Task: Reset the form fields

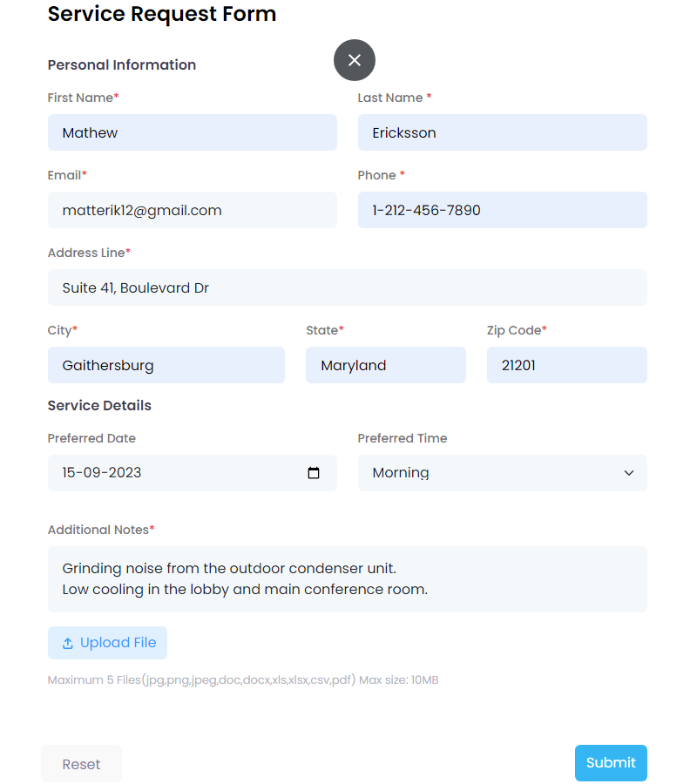Action: pyautogui.click(x=81, y=764)
